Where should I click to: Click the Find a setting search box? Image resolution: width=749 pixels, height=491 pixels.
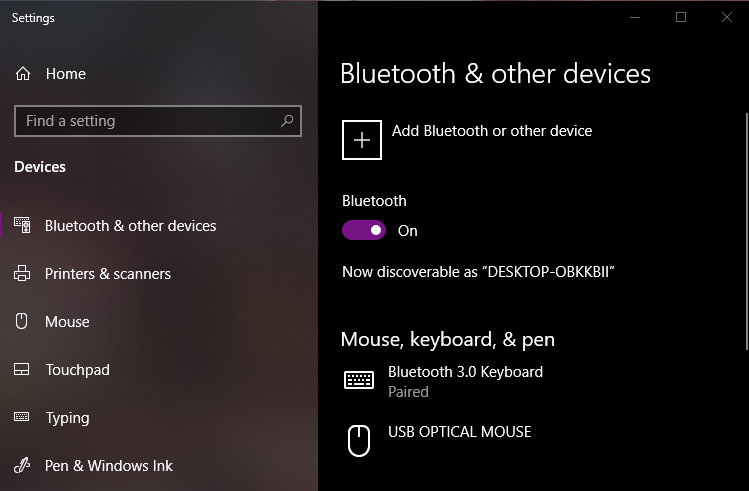point(158,121)
